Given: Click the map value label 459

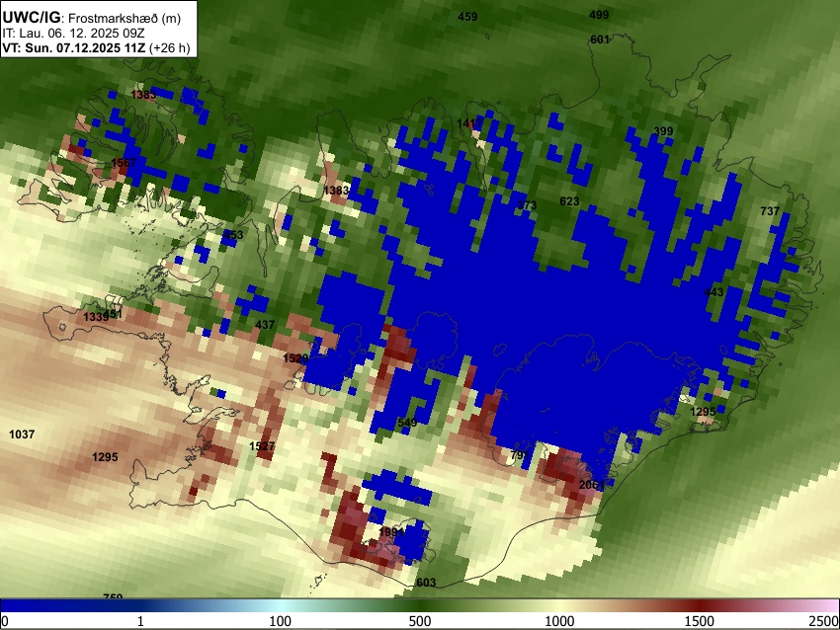Looking at the screenshot, I should coord(467,17).
